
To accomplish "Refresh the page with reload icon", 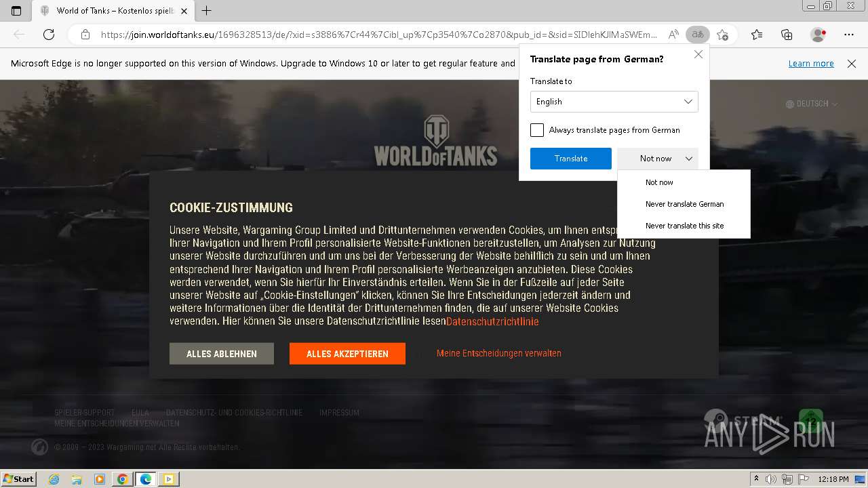I will pos(49,35).
